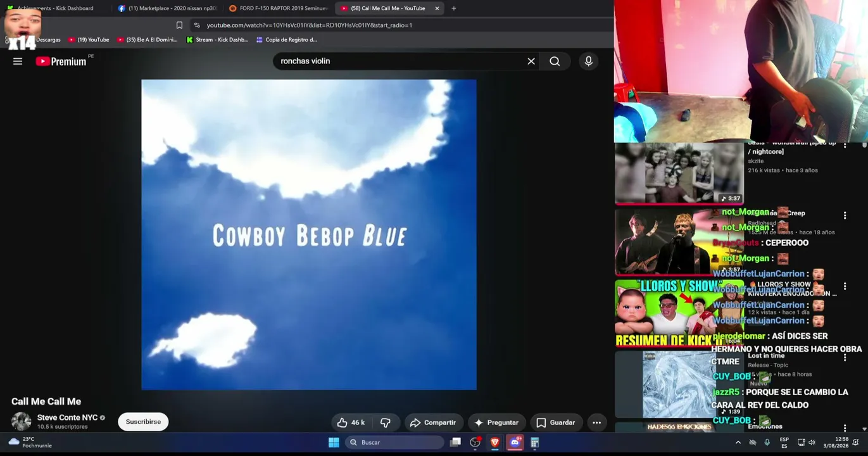Select the address bar URL
Viewport: 868px width, 456px height.
pyautogui.click(x=309, y=25)
